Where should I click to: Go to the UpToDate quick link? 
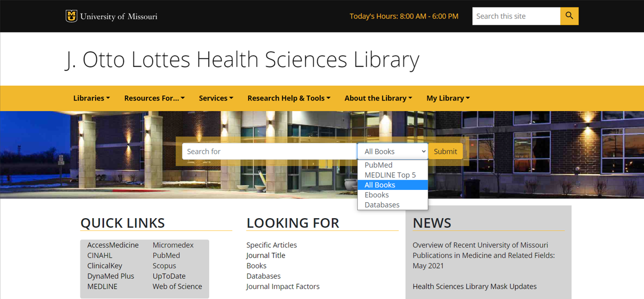(169, 276)
